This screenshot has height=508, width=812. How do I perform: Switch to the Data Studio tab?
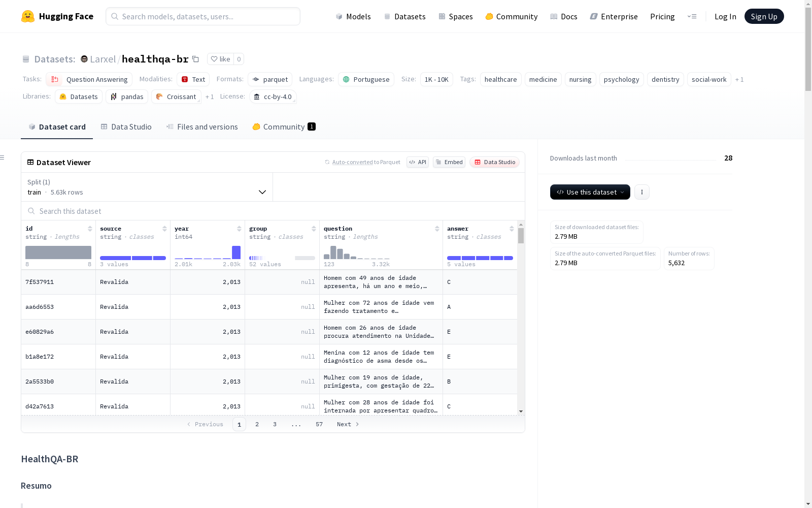(126, 126)
